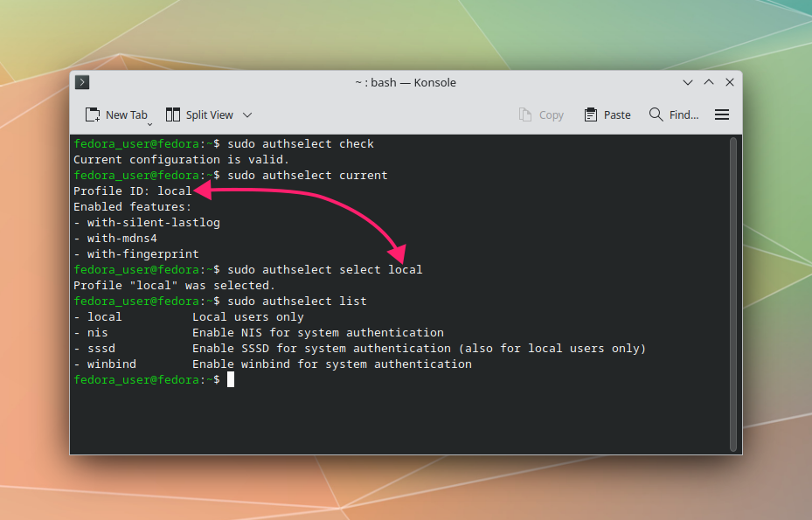Expand the Split View dropdown chevron
Screen dimensions: 812x520
click(247, 115)
